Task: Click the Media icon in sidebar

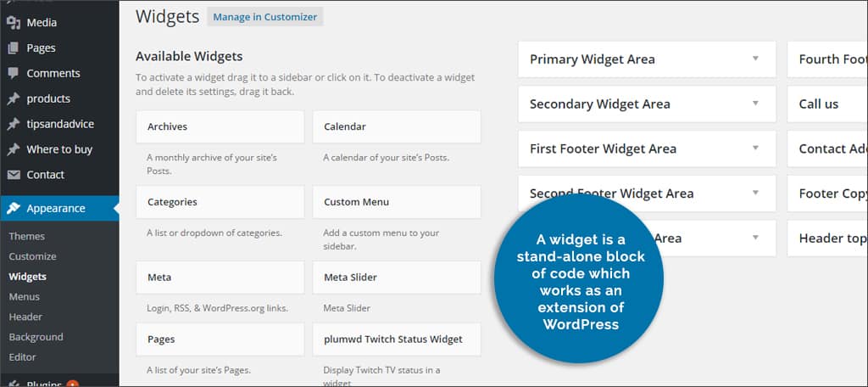Action: 14,23
